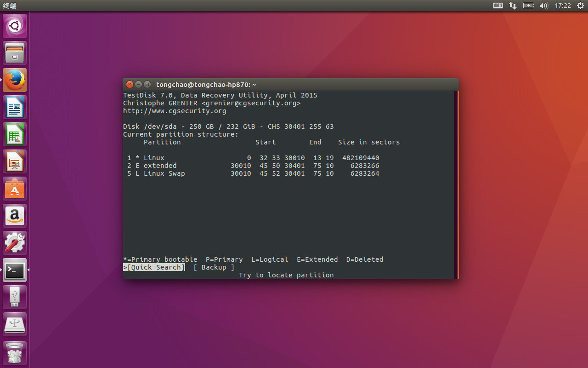Click the sector size value 482109440
The width and height of the screenshot is (588, 368).
point(361,158)
